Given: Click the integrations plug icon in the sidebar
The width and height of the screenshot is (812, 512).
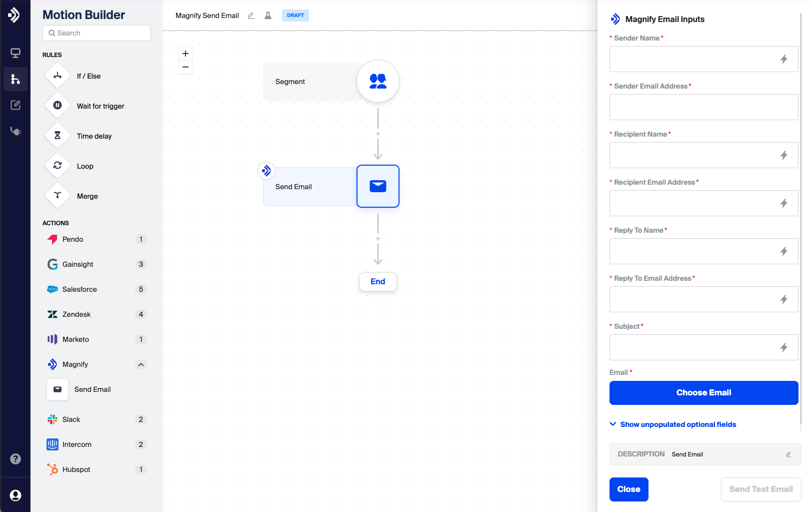Looking at the screenshot, I should pyautogui.click(x=15, y=131).
